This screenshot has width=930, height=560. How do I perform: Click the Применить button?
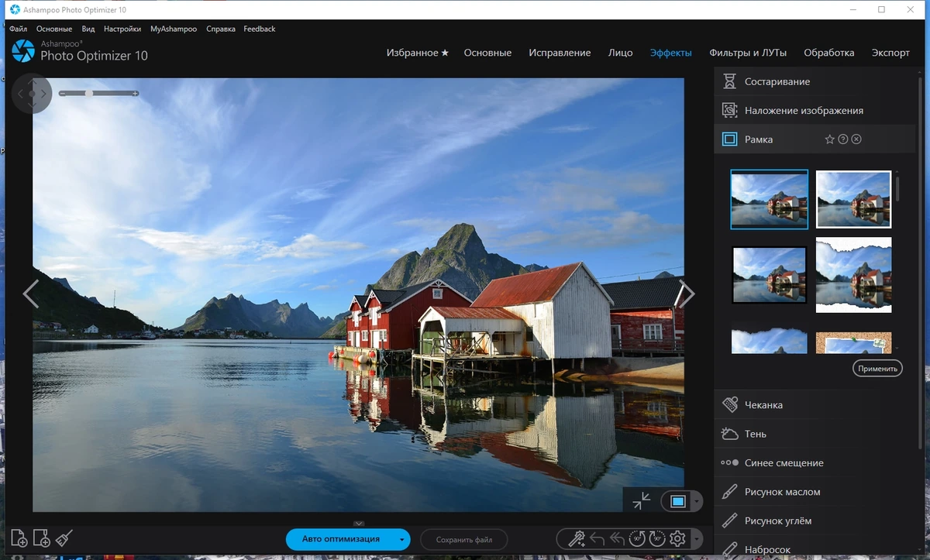click(x=878, y=369)
